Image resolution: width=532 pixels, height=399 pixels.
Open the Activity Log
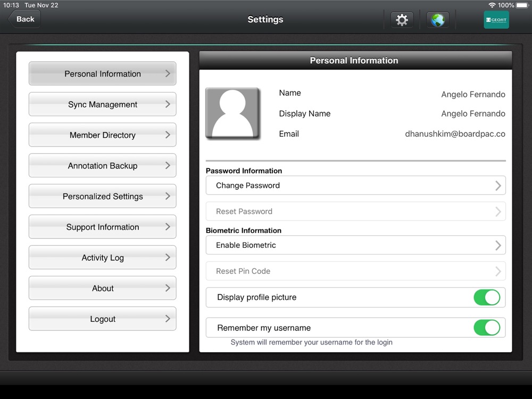[103, 257]
